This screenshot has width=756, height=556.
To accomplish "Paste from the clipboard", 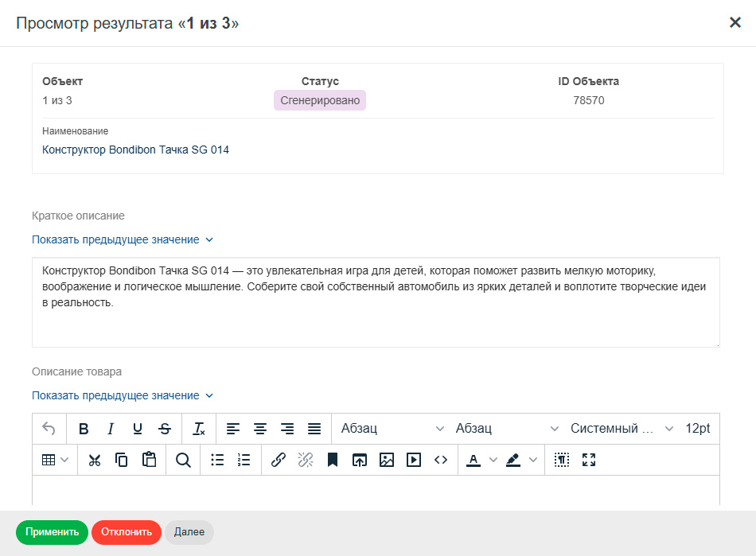I will point(149,460).
